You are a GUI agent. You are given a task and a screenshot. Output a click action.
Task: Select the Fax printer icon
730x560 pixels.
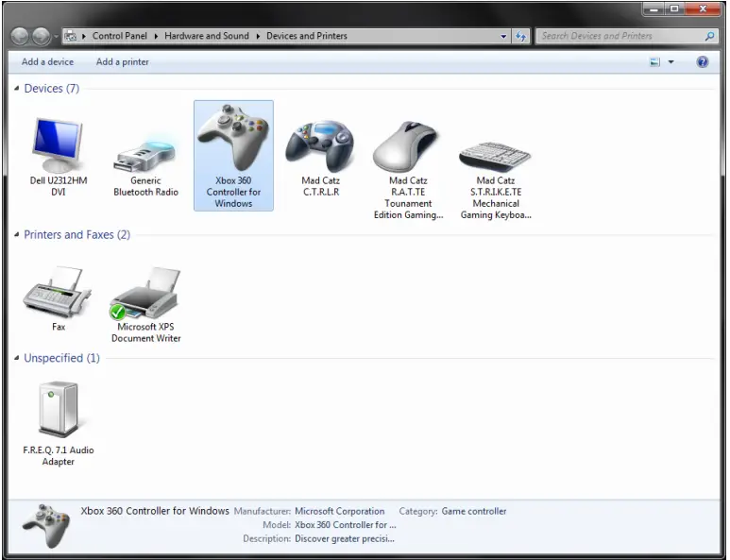58,293
